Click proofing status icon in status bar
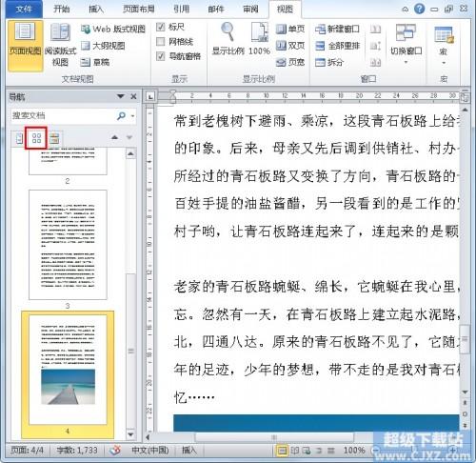The image size is (476, 463). coord(115,450)
